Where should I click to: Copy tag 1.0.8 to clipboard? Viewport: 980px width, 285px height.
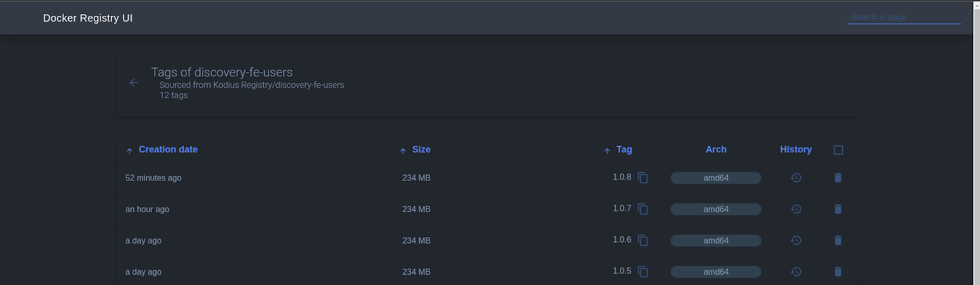(643, 178)
